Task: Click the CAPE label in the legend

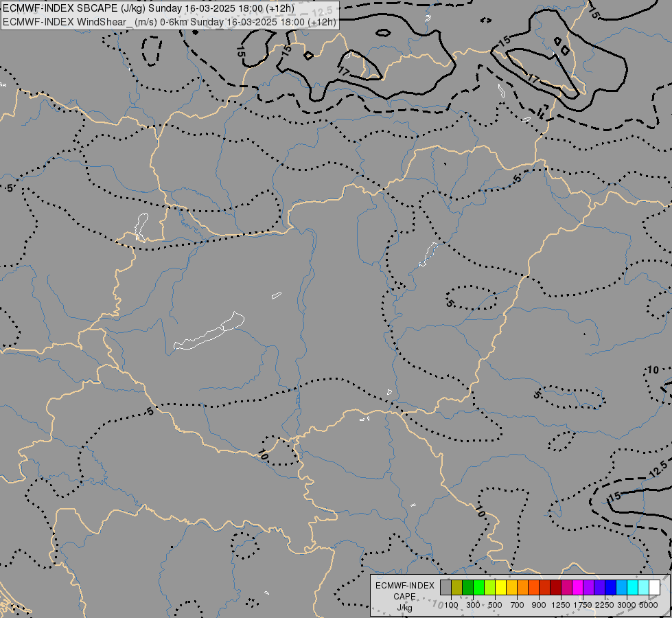Action: (404, 597)
